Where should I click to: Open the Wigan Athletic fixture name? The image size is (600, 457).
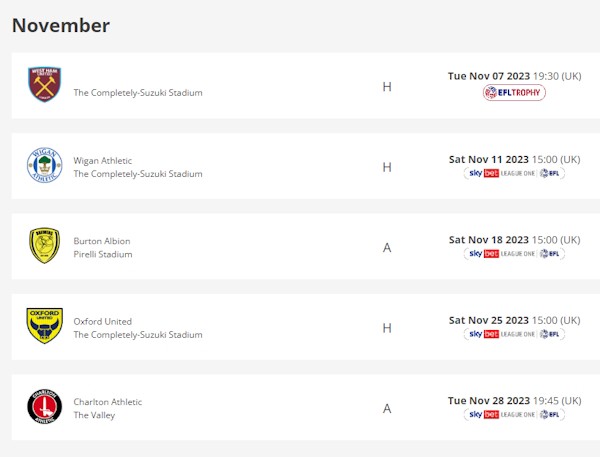[103, 160]
